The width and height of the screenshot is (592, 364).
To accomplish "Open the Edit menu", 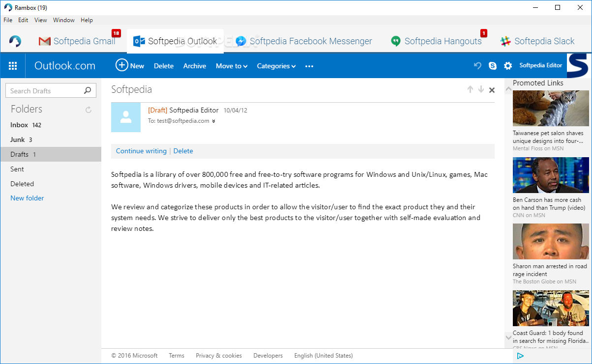I will click(x=23, y=20).
